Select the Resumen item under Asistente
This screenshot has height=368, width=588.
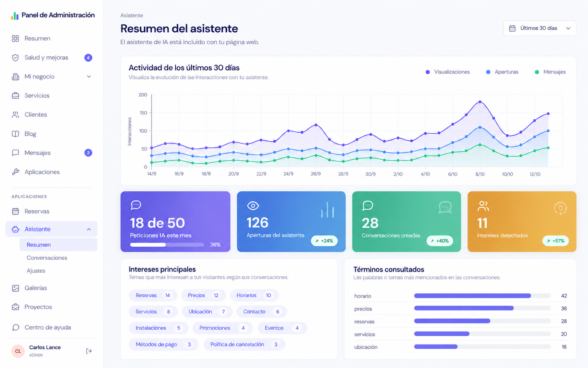[58, 245]
